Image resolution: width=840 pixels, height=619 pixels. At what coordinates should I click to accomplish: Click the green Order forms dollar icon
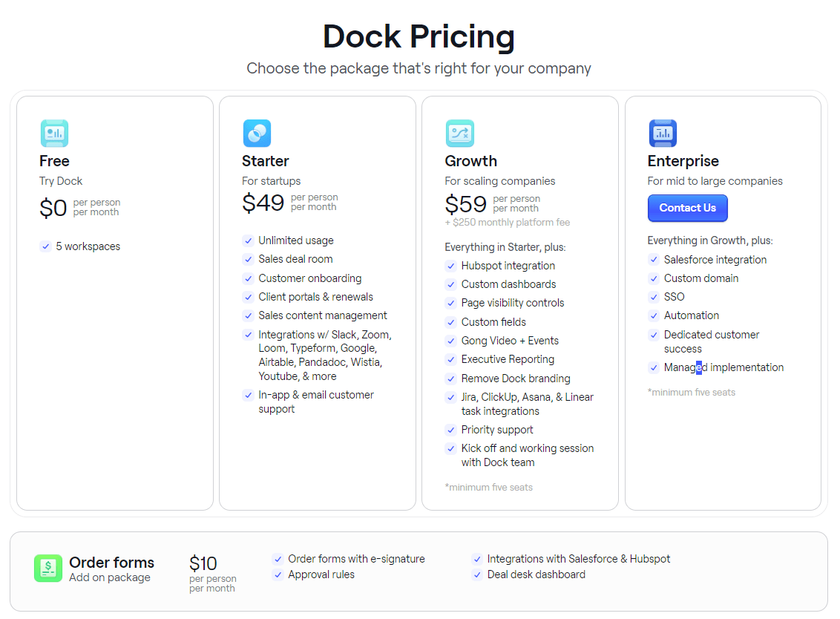(x=48, y=568)
